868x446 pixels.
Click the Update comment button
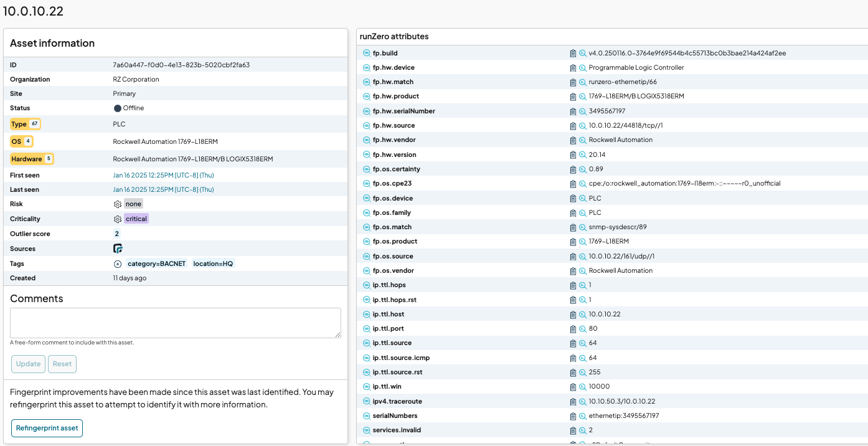28,364
